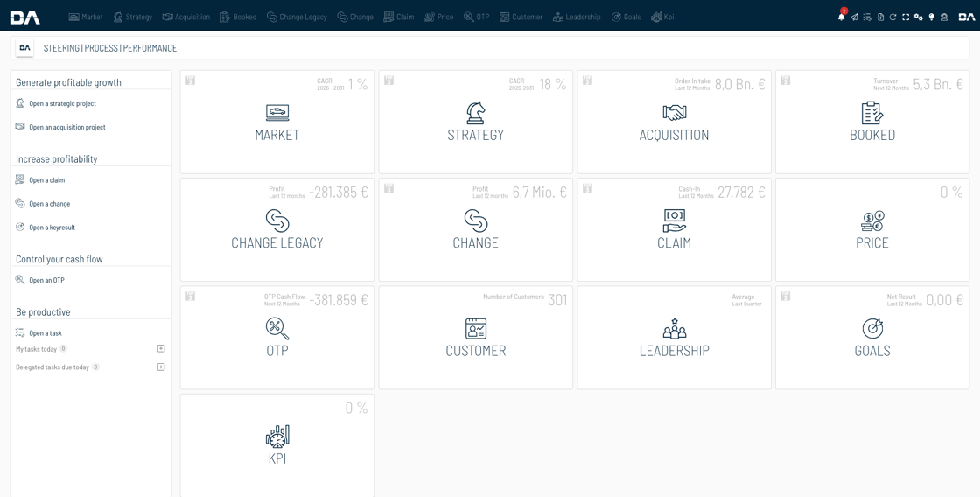Viewport: 980px width, 497px height.
Task: Go to Customer in top navigation
Action: pos(521,17)
